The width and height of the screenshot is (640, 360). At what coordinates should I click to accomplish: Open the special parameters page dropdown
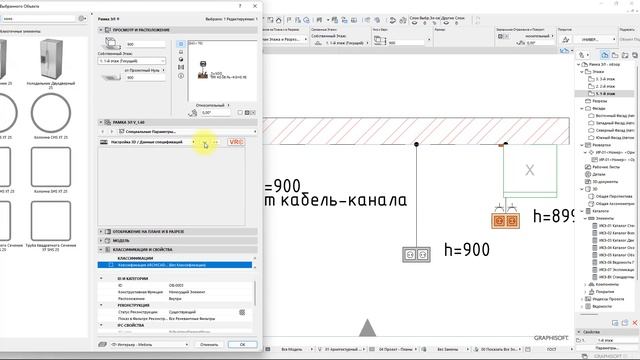coord(187,131)
